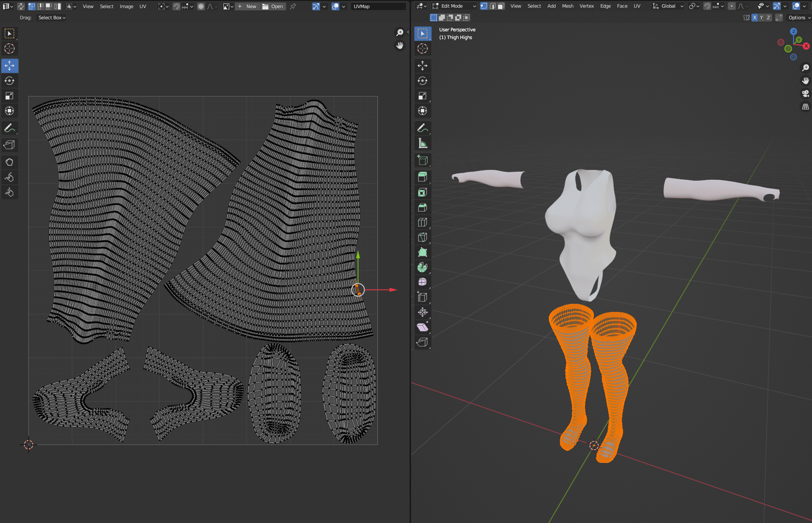Image resolution: width=812 pixels, height=523 pixels.
Task: Activate the Loop Cut tool
Action: tap(423, 223)
